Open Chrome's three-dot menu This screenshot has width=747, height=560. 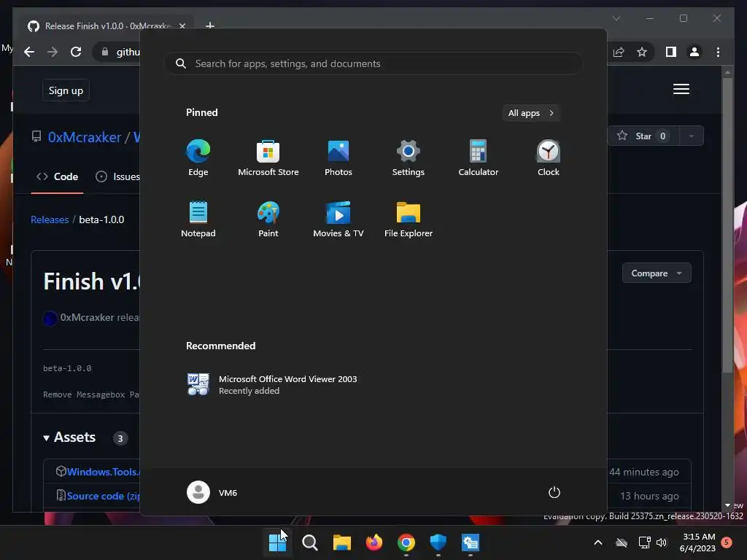[718, 52]
